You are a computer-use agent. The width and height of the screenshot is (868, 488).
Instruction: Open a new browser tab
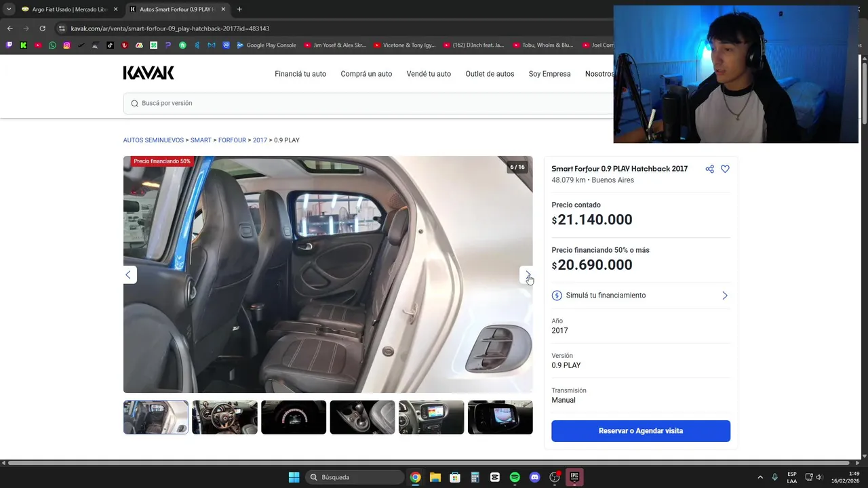point(239,9)
